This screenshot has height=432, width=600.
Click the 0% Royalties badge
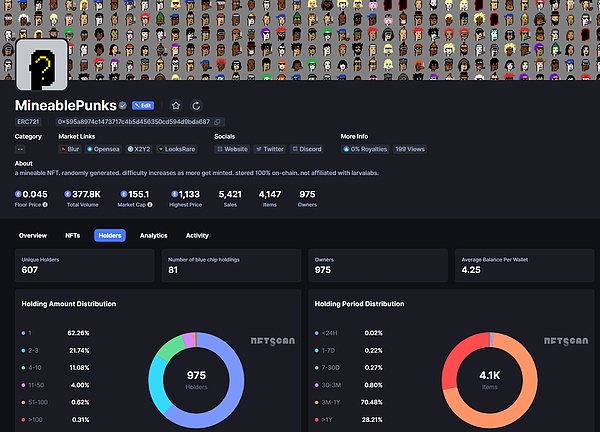[365, 149]
